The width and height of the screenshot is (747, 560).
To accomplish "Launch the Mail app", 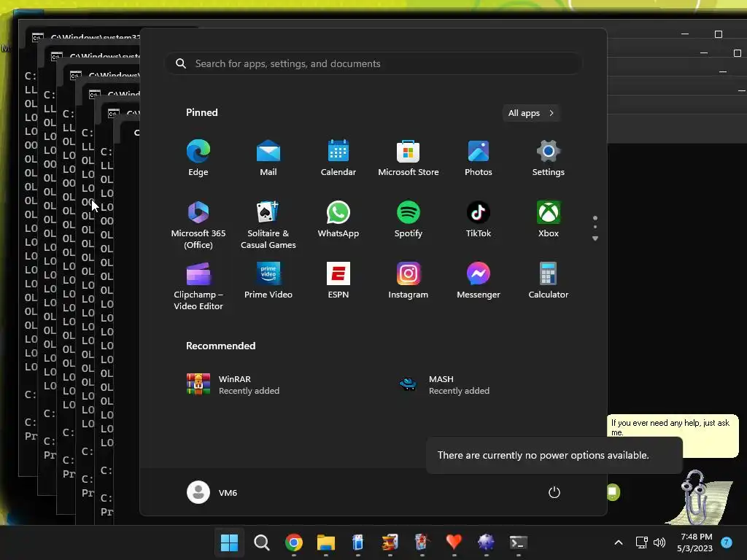I will [268, 158].
